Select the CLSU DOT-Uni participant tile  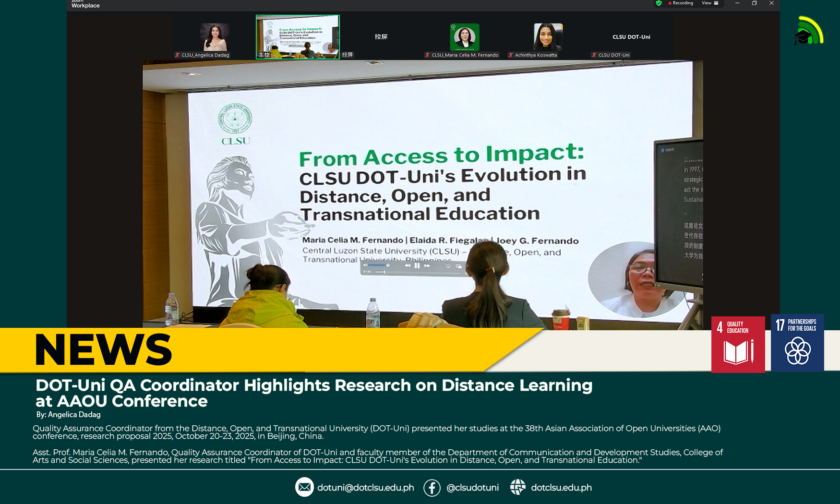[x=631, y=37]
